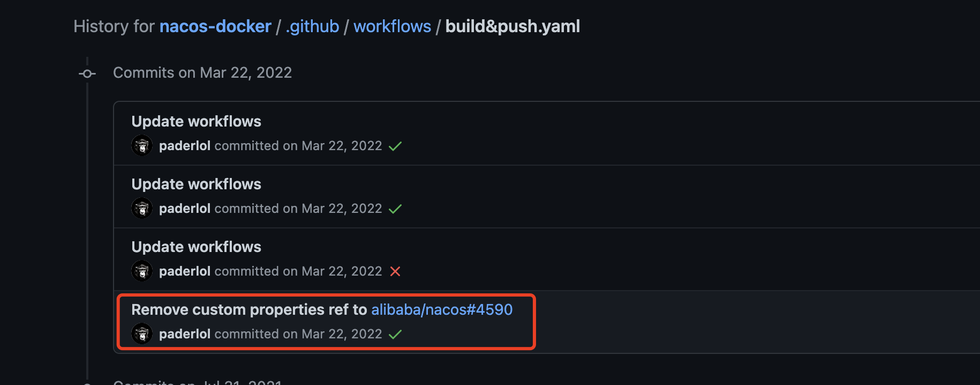The height and width of the screenshot is (385, 980).
Task: Open the alibaba/nacos#4590 issue link
Action: pyautogui.click(x=442, y=309)
